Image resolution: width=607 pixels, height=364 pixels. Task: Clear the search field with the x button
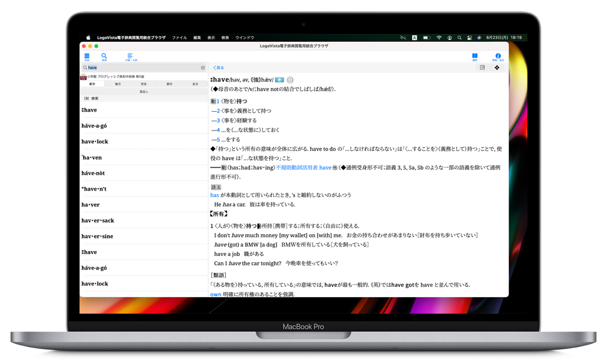click(x=203, y=68)
